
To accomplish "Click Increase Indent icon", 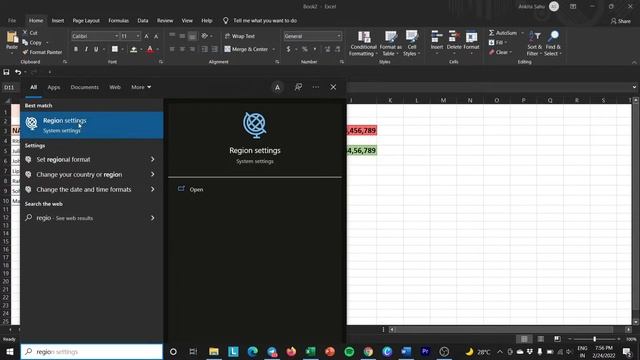I will point(215,49).
